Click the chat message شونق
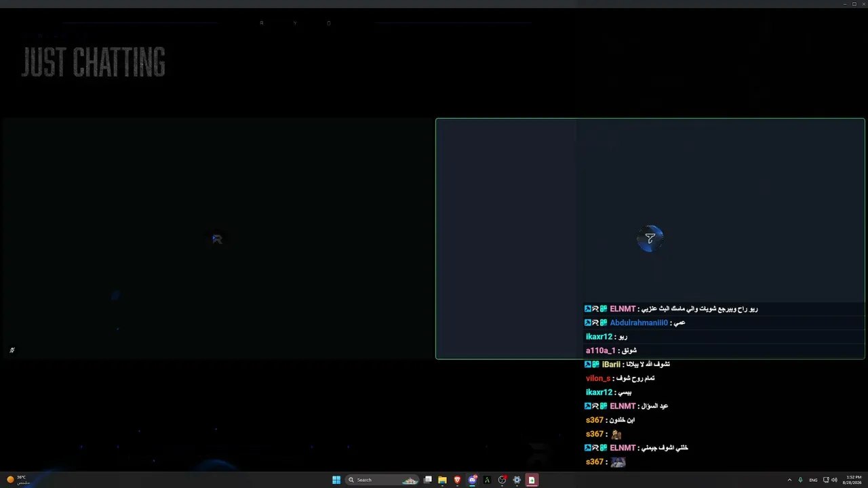This screenshot has width=868, height=488. [x=629, y=350]
